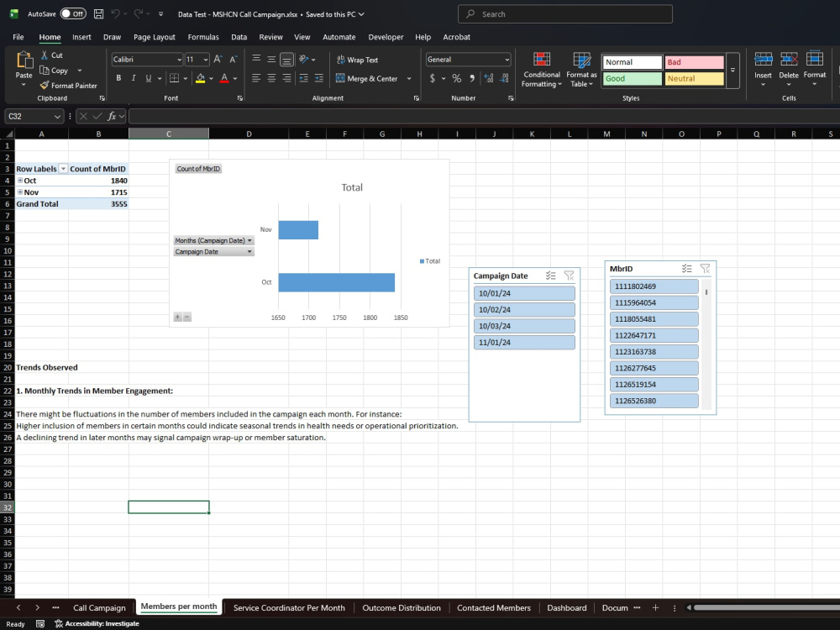Open Row Labels filter dropdown

63,169
